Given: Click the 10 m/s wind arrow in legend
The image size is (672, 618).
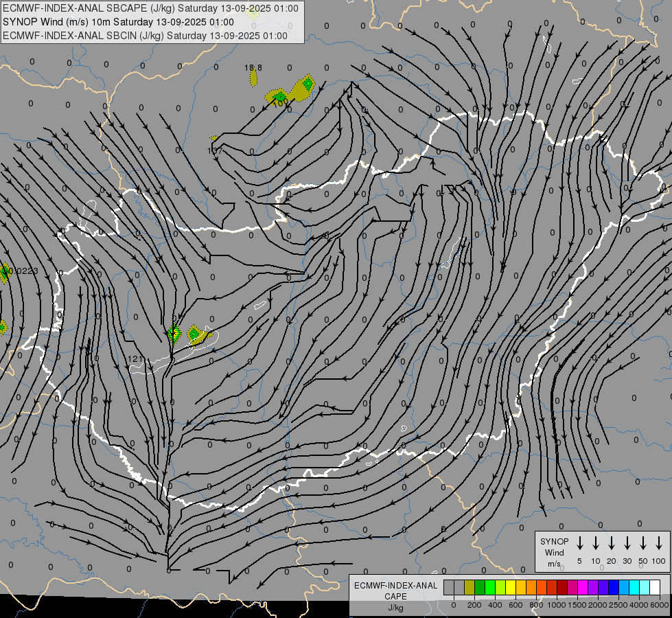Looking at the screenshot, I should pos(596,543).
